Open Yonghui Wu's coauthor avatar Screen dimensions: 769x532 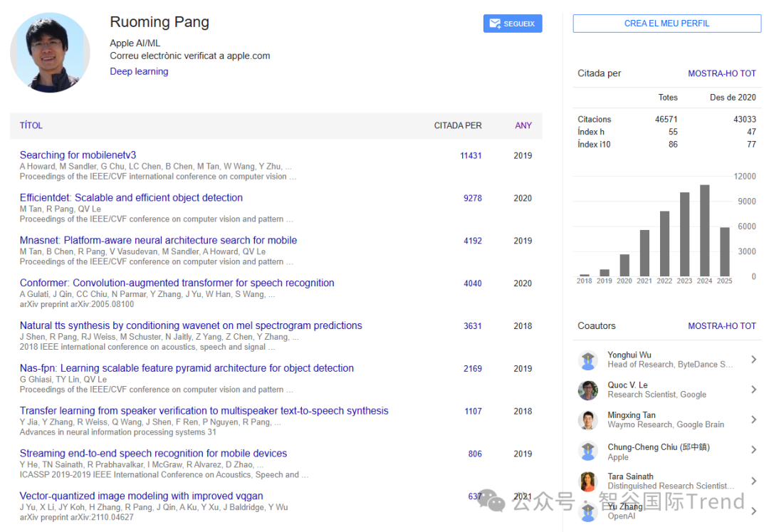587,360
